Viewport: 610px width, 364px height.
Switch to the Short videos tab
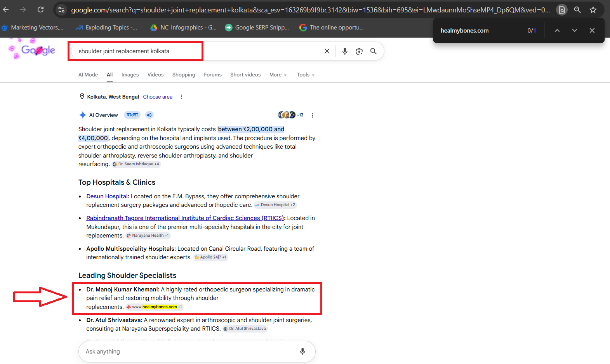pyautogui.click(x=245, y=75)
